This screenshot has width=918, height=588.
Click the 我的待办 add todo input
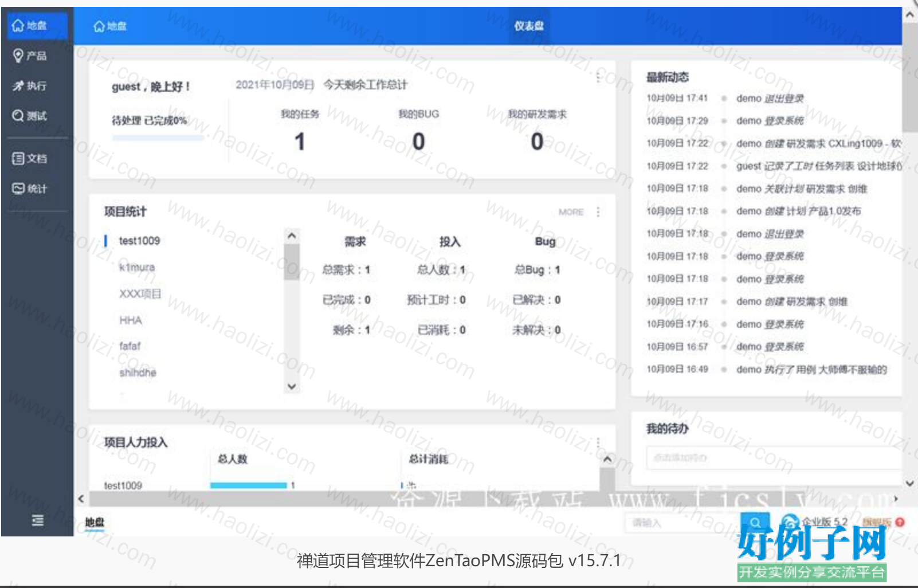[x=774, y=458]
